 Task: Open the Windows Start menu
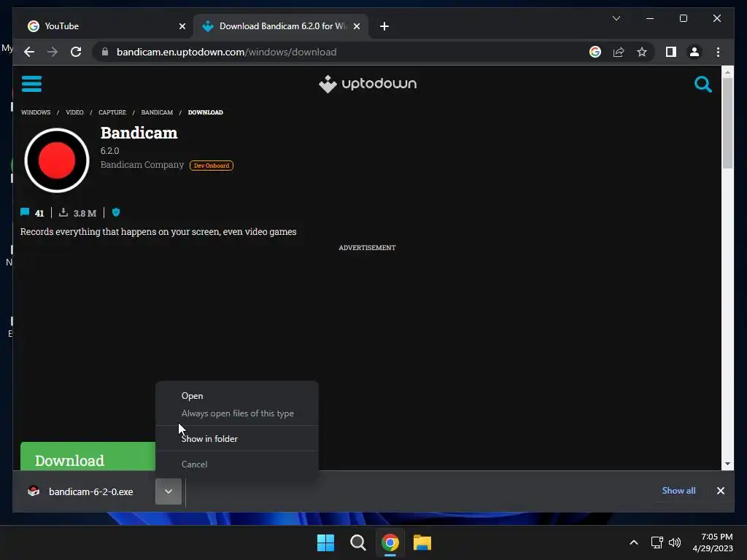pyautogui.click(x=326, y=542)
